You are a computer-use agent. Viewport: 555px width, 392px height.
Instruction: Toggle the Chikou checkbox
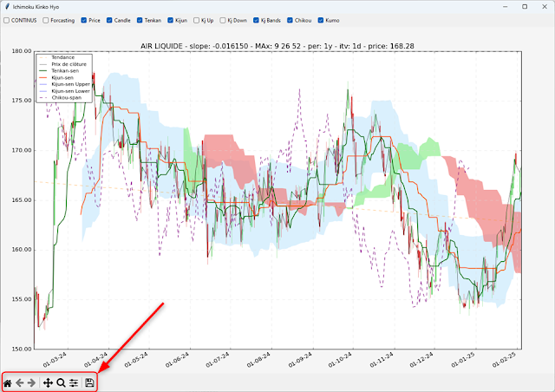pos(293,19)
